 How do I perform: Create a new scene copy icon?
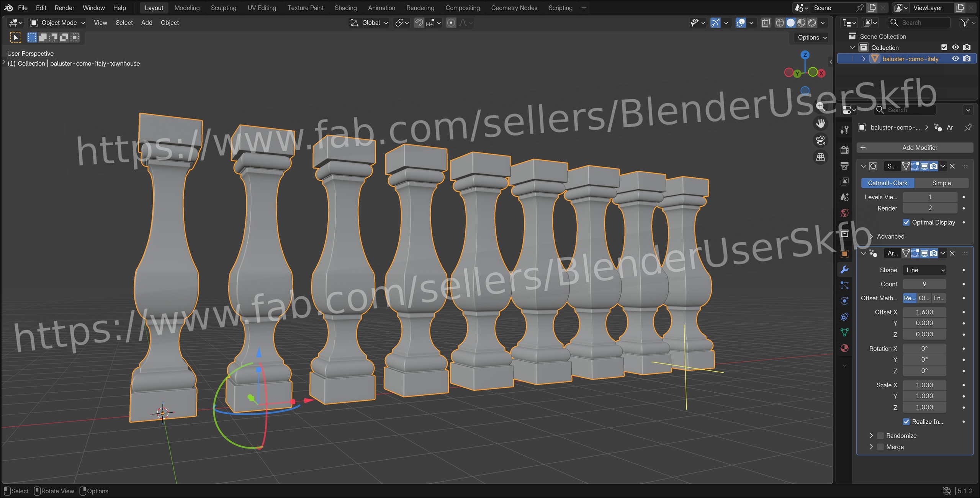872,8
